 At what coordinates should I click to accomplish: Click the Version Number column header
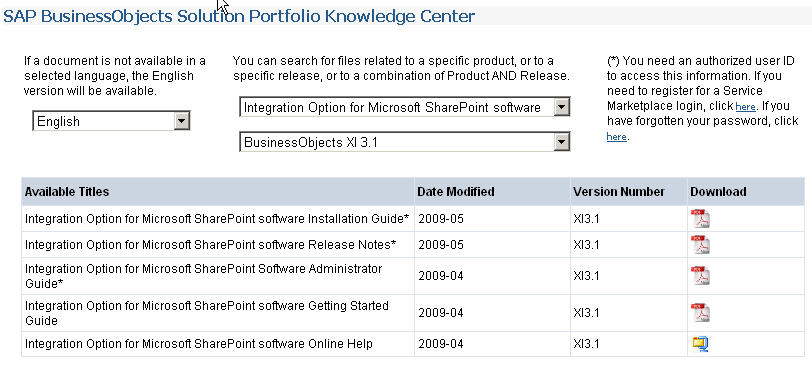(x=619, y=192)
